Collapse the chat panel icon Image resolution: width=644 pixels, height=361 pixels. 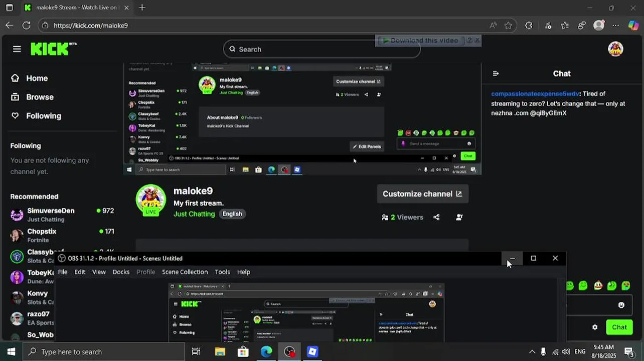[x=496, y=74]
